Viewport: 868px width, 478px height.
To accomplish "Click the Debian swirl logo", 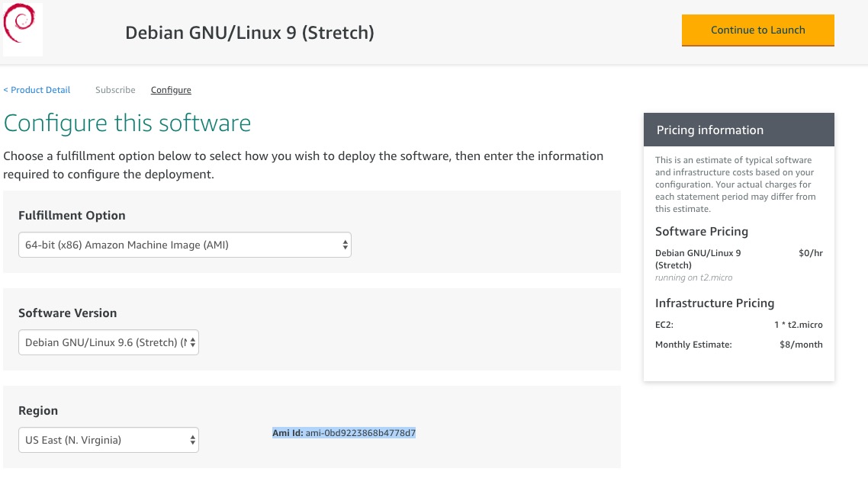I will pos(22,29).
